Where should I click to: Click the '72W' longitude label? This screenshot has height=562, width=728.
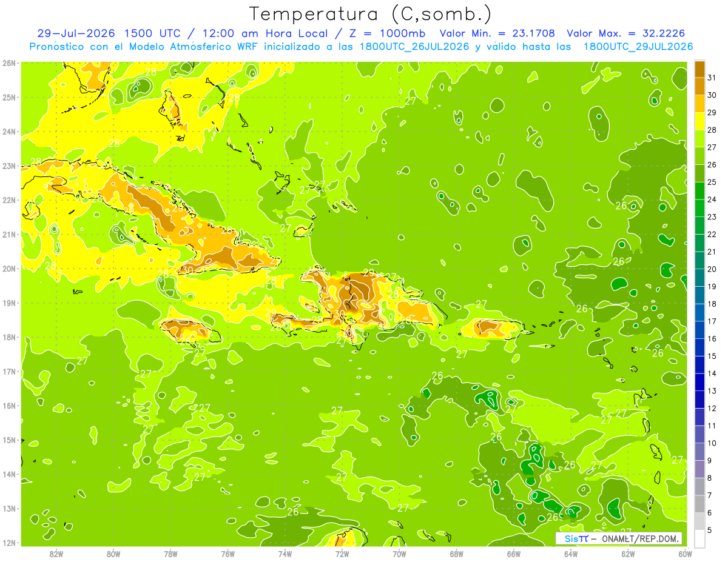[x=342, y=554]
